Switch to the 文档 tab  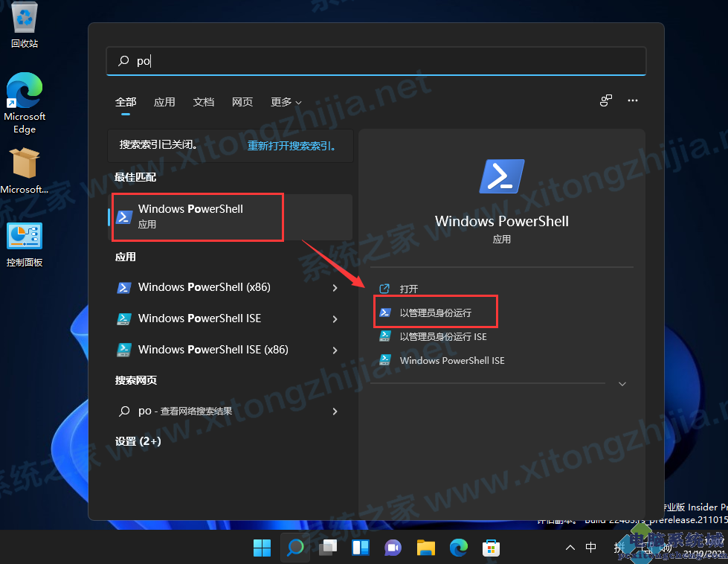[203, 102]
